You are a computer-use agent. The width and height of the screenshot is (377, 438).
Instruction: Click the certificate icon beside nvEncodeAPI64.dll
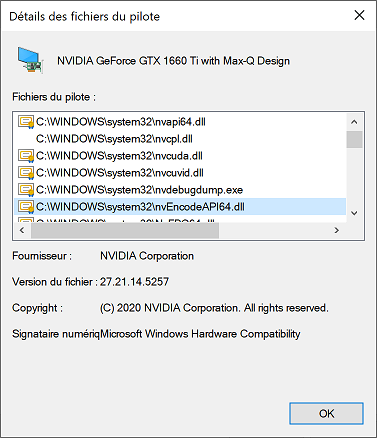26,207
